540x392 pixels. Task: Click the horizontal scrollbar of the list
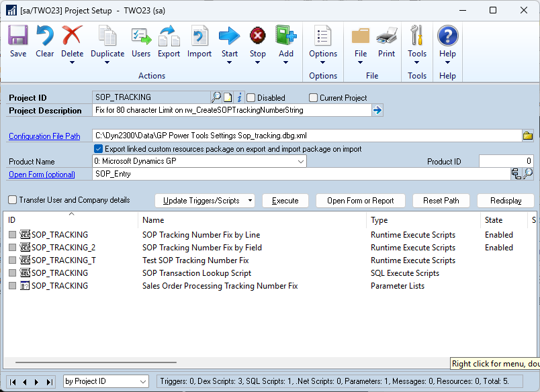96,362
